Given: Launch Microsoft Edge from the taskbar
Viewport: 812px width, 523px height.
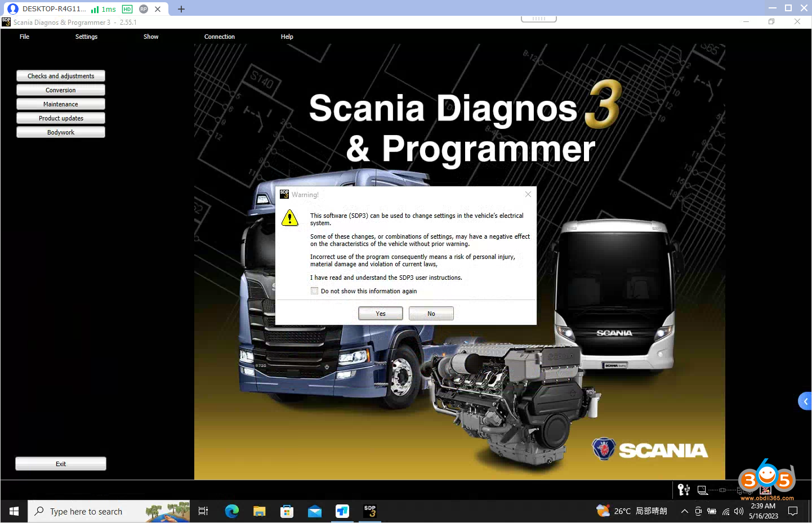Looking at the screenshot, I should coord(231,511).
